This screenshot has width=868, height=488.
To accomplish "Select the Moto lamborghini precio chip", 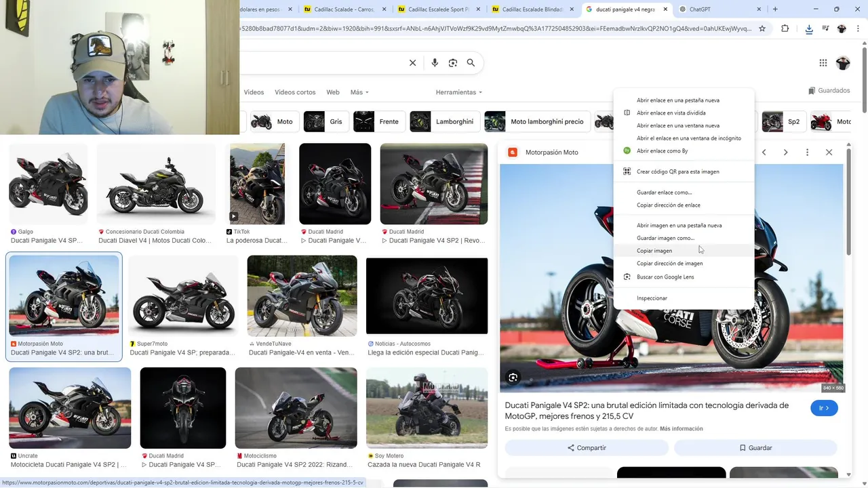I will tap(536, 122).
